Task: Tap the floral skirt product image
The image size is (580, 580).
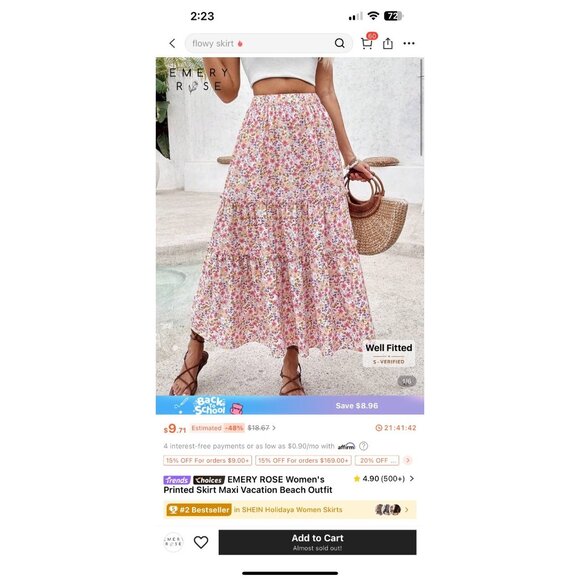Action: [x=290, y=226]
